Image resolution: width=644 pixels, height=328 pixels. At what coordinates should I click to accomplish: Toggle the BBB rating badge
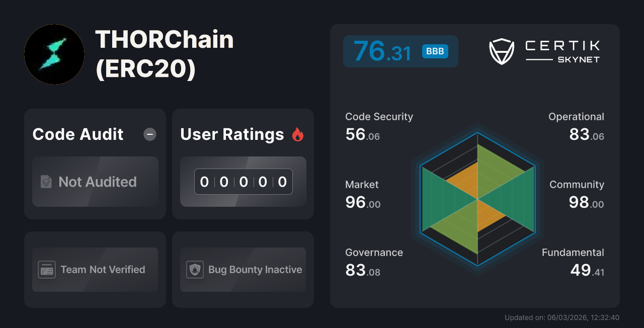pyautogui.click(x=435, y=51)
